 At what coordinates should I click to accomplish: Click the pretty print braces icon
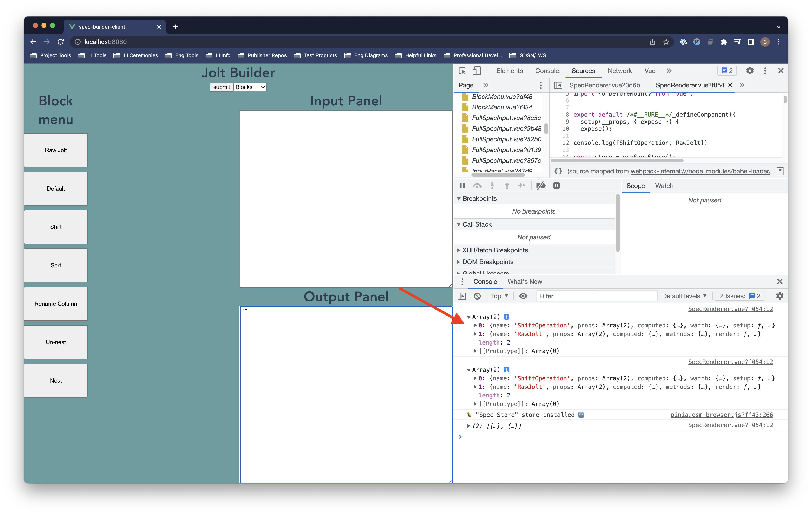(558, 171)
